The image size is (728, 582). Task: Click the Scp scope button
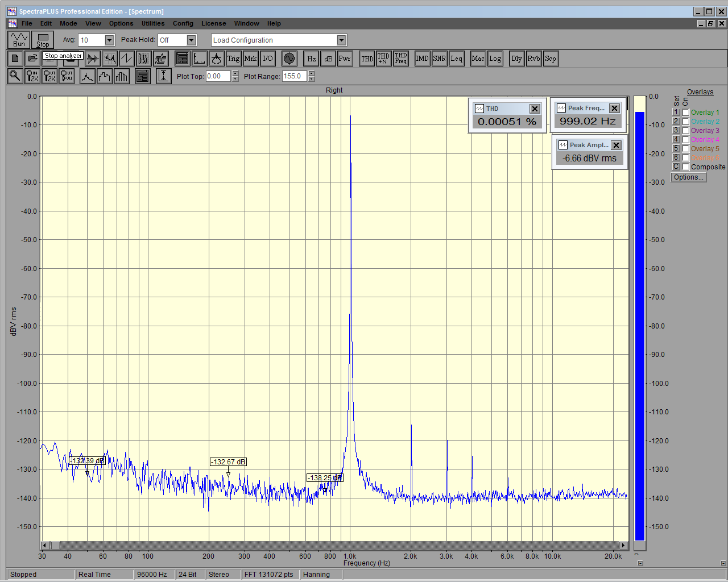click(x=551, y=58)
